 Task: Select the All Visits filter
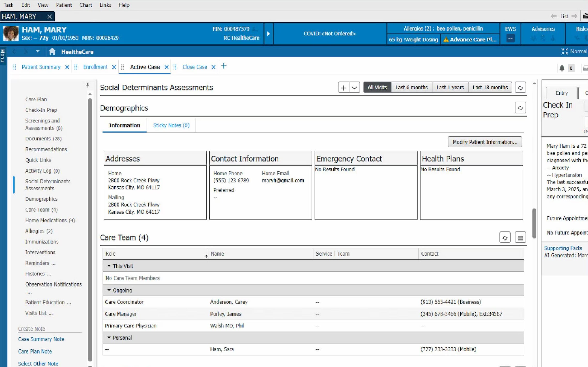377,87
